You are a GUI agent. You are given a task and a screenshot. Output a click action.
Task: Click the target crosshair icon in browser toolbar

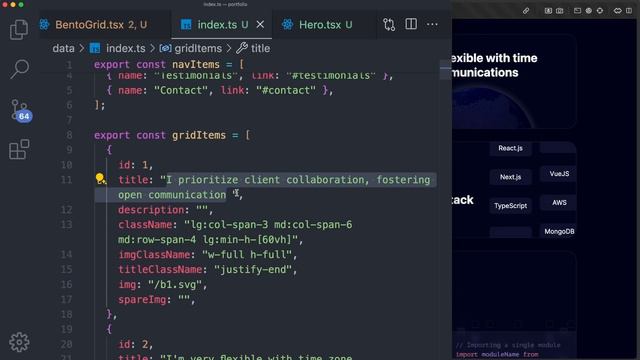(600, 11)
